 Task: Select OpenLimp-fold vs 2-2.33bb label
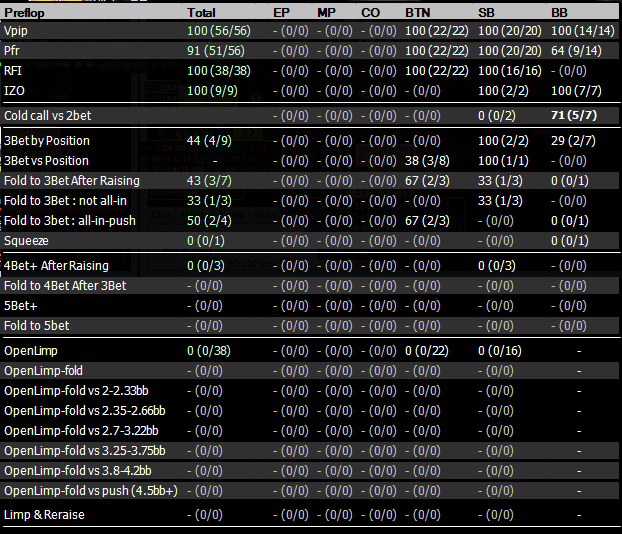point(76,391)
